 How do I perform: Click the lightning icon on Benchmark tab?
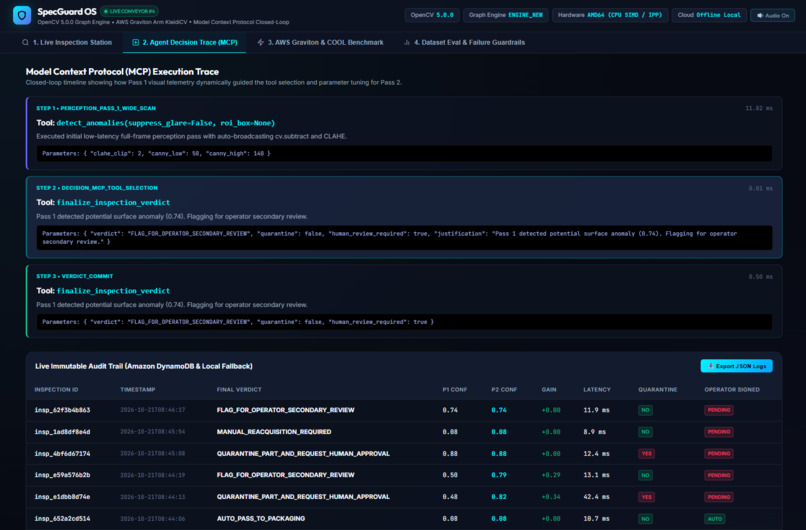tap(261, 43)
